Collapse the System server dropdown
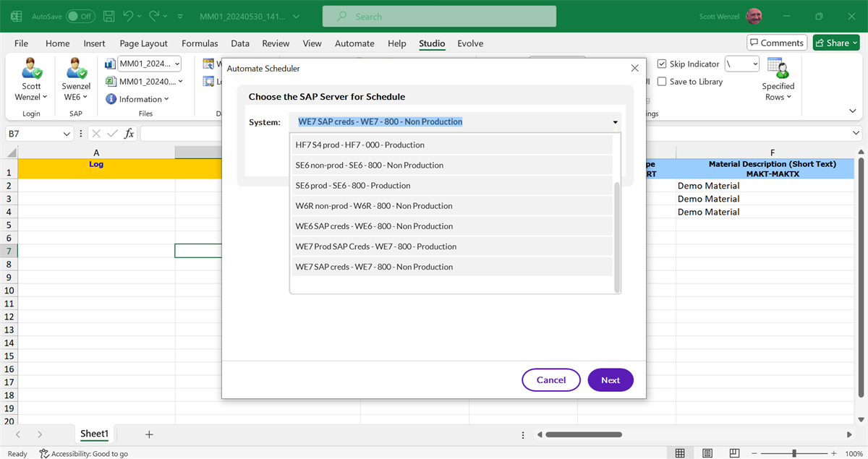This screenshot has width=868, height=459. (615, 122)
